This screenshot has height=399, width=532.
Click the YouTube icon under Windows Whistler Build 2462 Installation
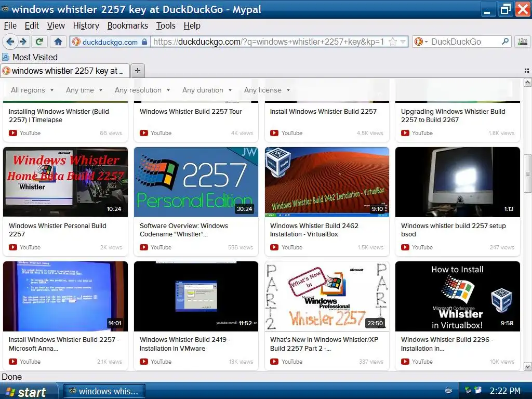pyautogui.click(x=274, y=247)
